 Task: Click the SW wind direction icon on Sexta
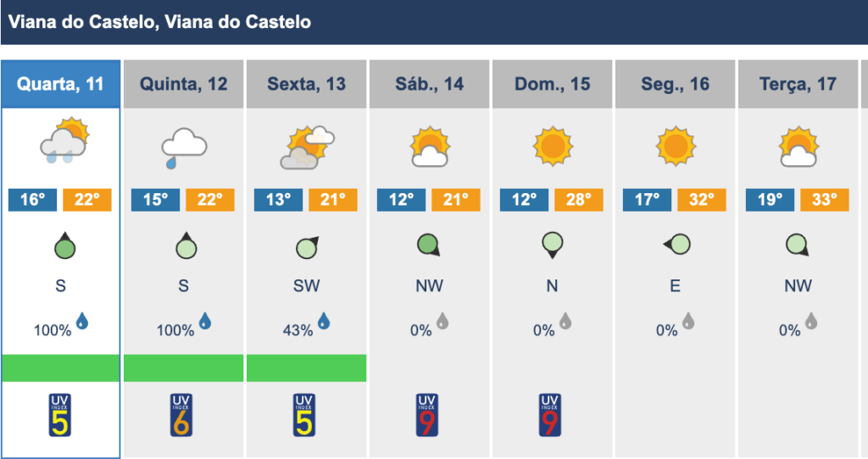coord(307,247)
